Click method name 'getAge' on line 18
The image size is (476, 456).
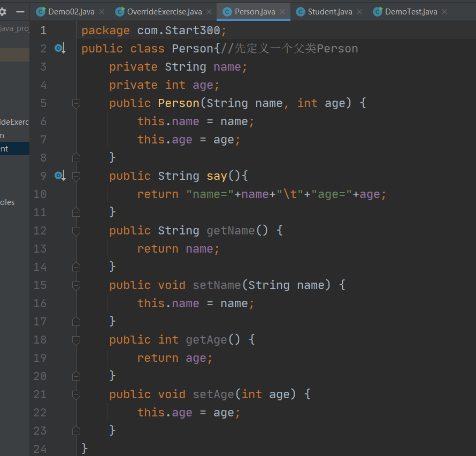pos(206,340)
